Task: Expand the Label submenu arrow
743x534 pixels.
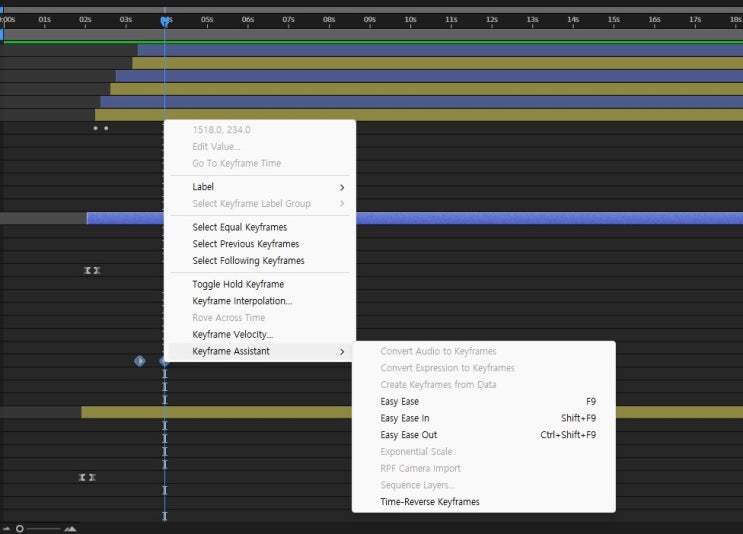Action: tap(342, 187)
